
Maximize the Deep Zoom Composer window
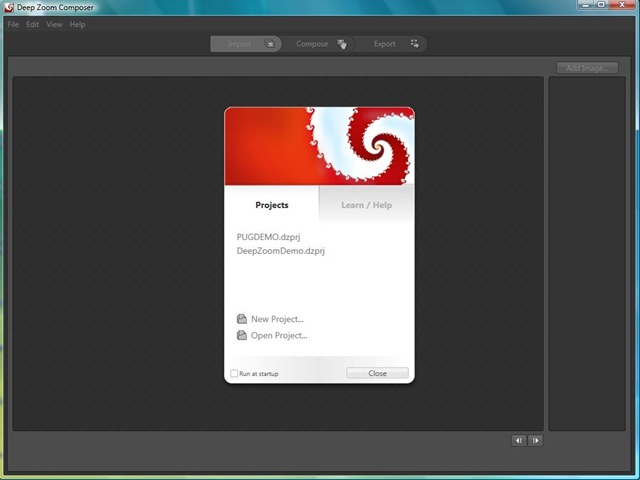click(602, 5)
